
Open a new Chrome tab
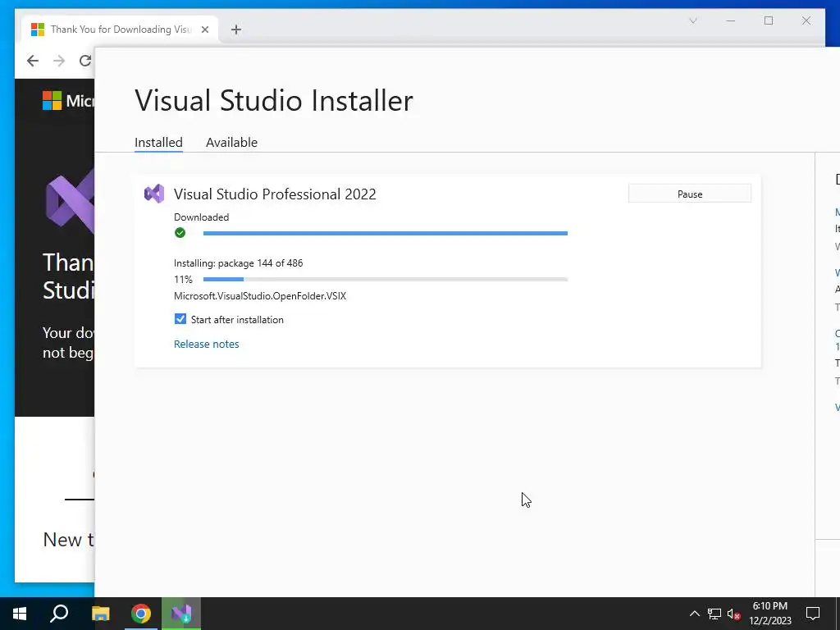tap(235, 30)
